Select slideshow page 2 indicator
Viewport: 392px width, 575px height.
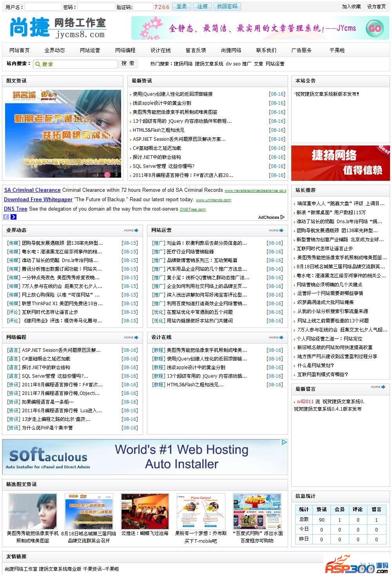click(107, 175)
